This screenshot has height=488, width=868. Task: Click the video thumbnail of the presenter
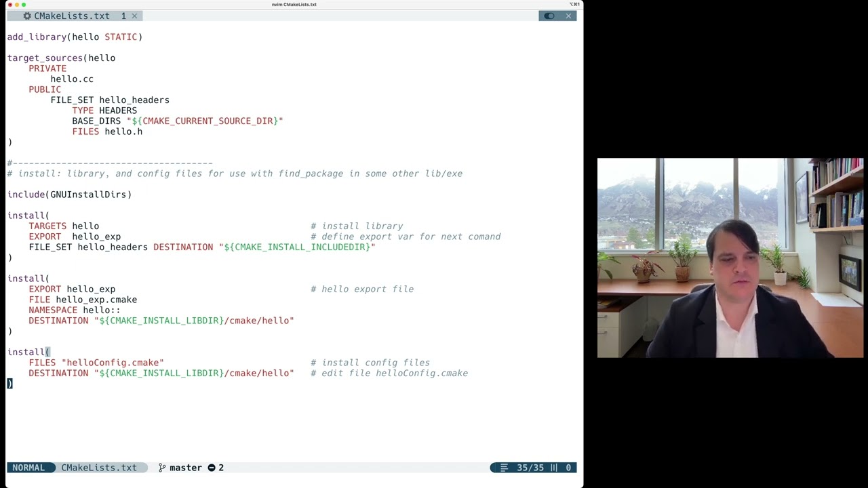[x=730, y=258]
